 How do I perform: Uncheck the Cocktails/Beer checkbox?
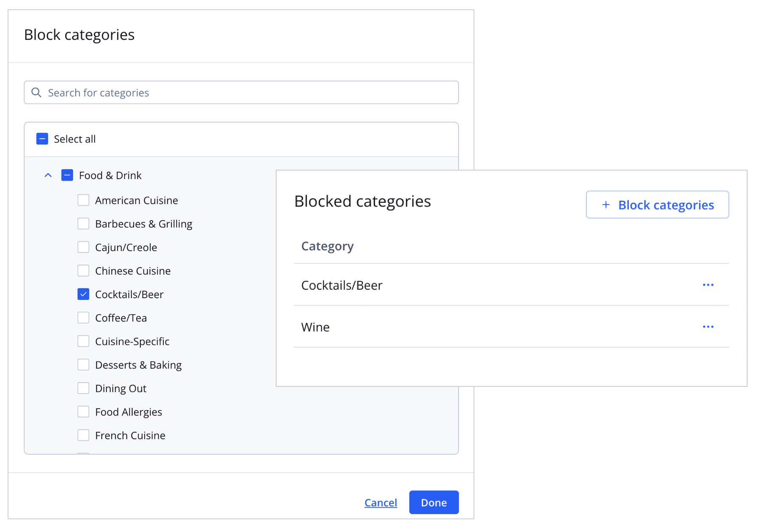tap(83, 294)
